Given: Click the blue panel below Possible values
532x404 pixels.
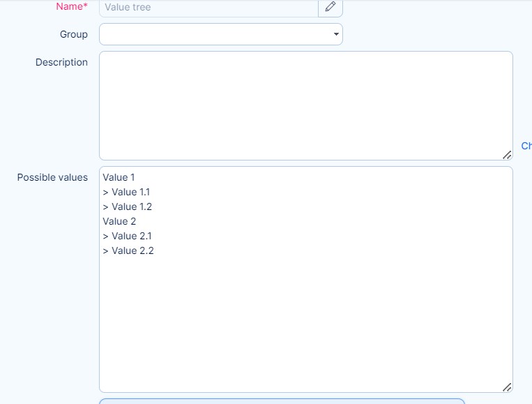Looking at the screenshot, I should pyautogui.click(x=282, y=401).
